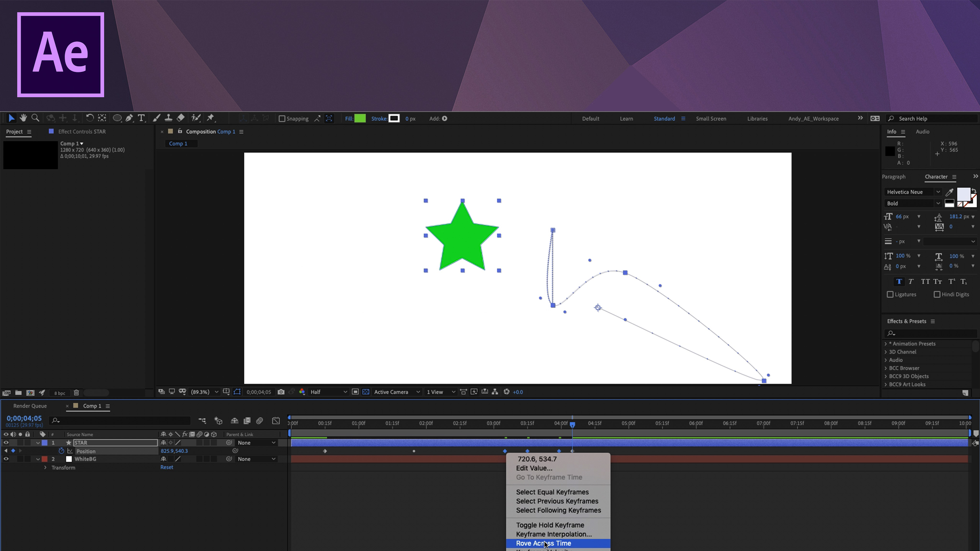980x551 pixels.
Task: Click the Reset link for WhiteBG Transform
Action: pos(167,467)
